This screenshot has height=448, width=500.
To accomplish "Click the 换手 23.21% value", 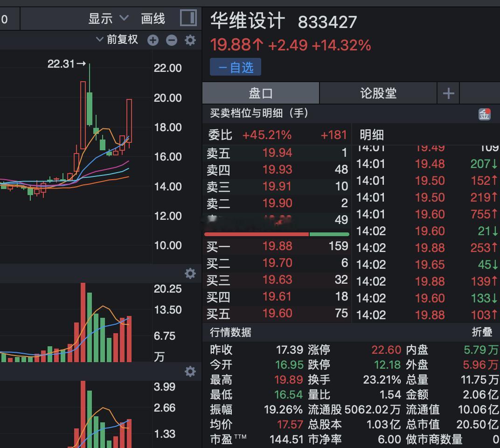I will click(382, 380).
